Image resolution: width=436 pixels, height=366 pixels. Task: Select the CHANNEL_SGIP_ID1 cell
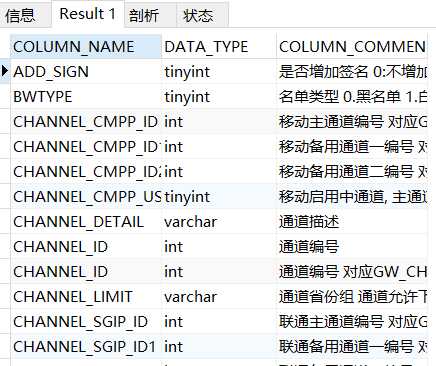tap(86, 347)
